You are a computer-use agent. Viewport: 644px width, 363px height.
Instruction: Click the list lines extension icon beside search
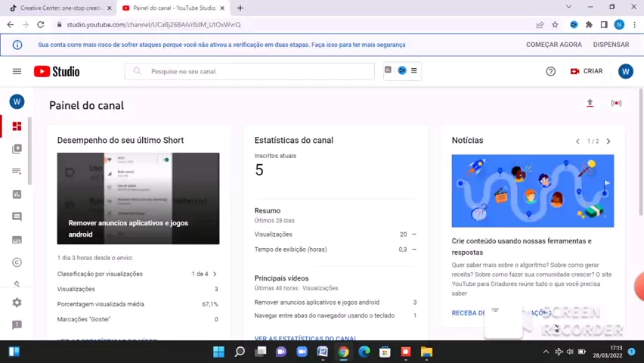414,70
